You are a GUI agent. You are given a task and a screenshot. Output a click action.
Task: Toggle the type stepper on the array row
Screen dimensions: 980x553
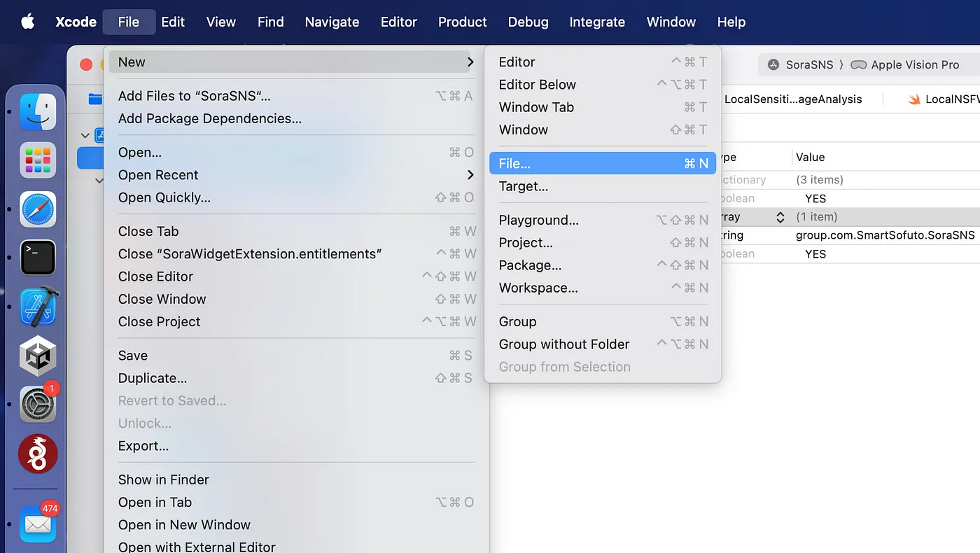pos(780,217)
